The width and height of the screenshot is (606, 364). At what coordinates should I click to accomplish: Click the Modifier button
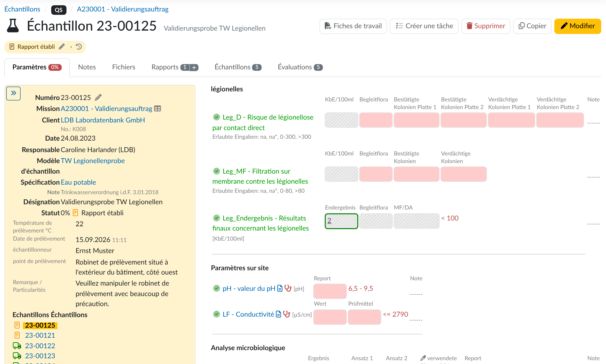[577, 26]
